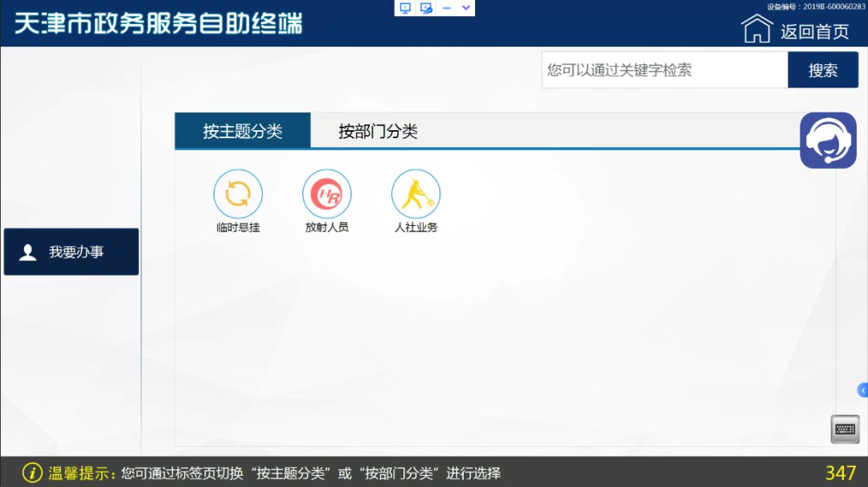Image resolution: width=868 pixels, height=487 pixels.
Task: Focus the keyword search input field
Action: (x=664, y=70)
